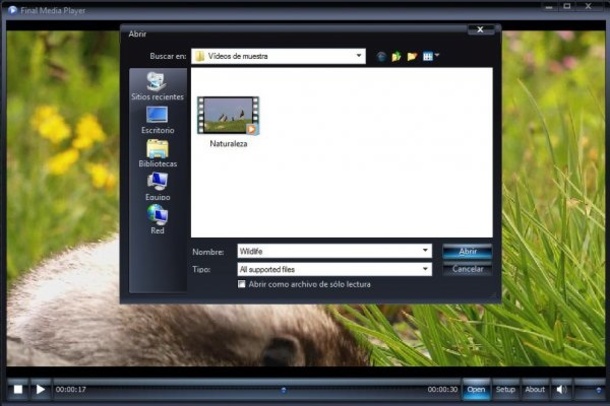Viewport: 610px width, 406px height.
Task: Maximize the Final Media Player window
Action: (x=567, y=7)
